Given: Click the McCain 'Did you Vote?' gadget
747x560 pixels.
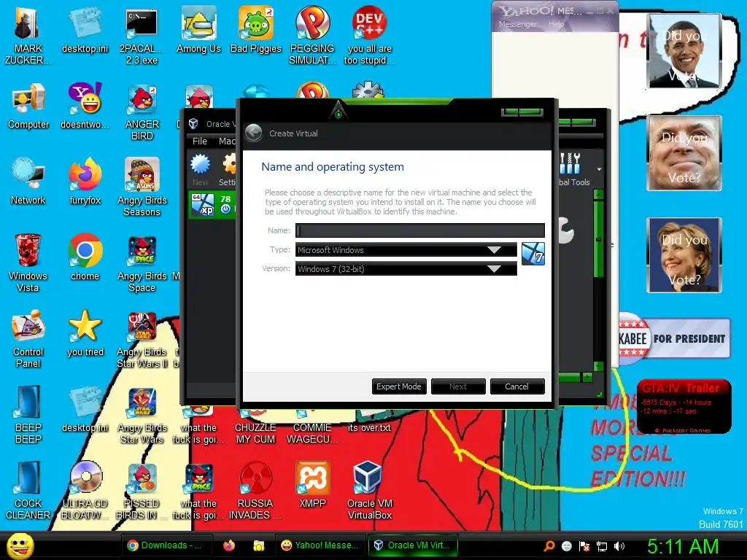Looking at the screenshot, I should click(684, 153).
